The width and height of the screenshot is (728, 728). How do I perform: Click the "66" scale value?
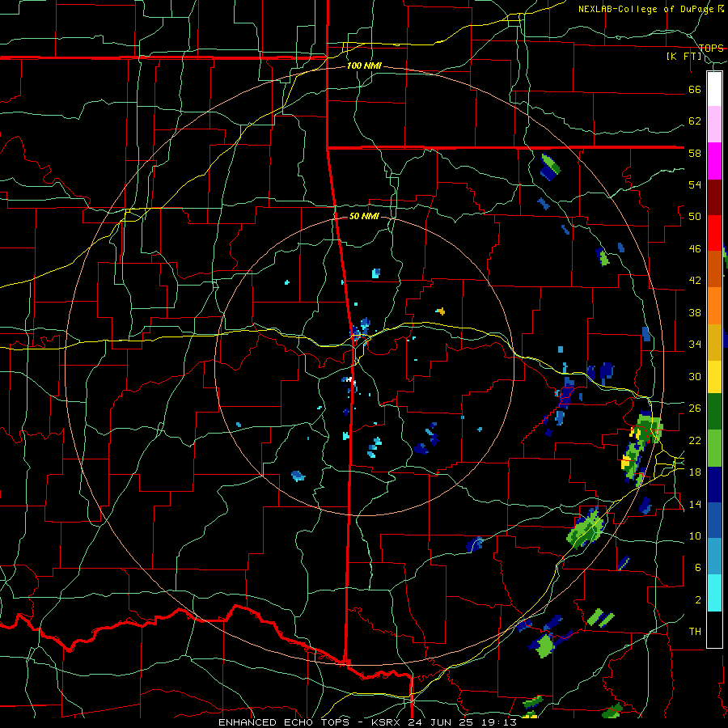695,90
